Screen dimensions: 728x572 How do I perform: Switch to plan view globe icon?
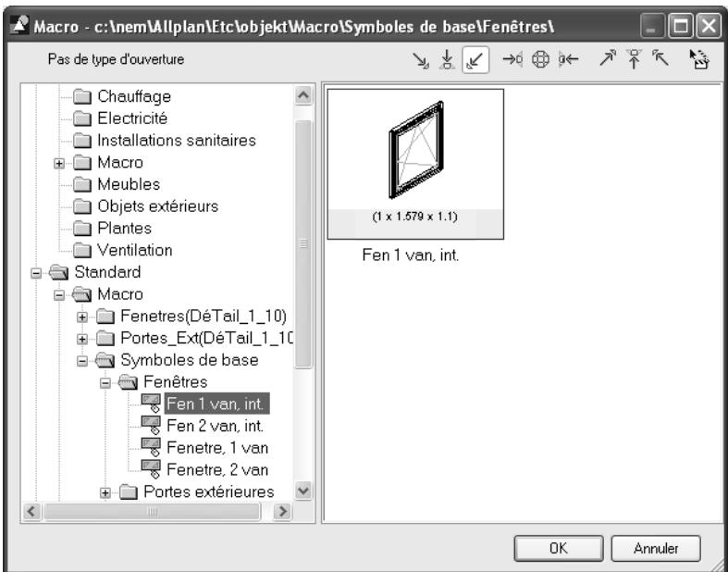pyautogui.click(x=540, y=59)
